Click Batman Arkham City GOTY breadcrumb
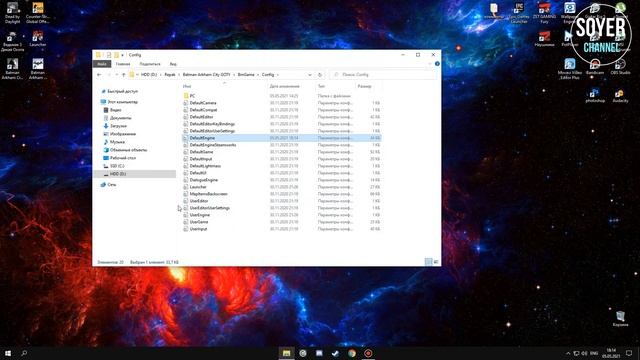This screenshot has width=640, height=360. 207,75
